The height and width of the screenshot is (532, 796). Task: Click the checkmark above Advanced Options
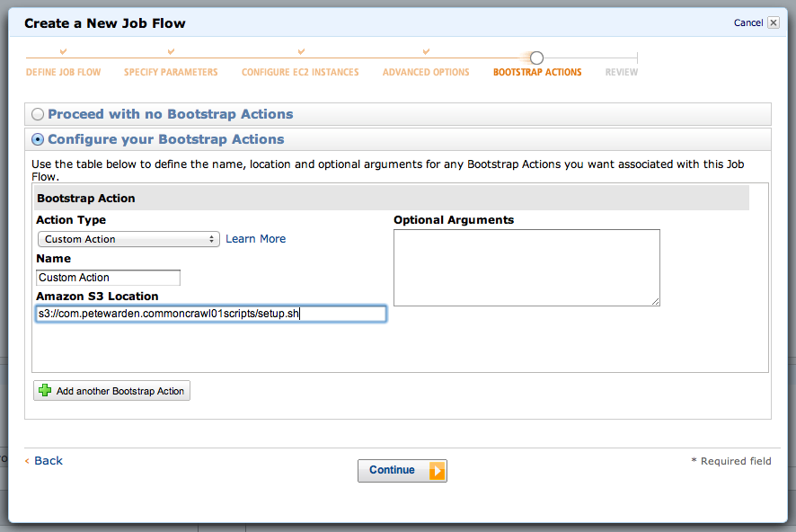426,52
